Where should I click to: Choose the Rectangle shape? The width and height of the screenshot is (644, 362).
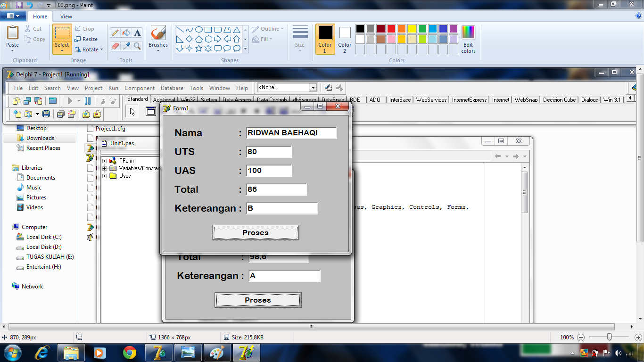208,29
